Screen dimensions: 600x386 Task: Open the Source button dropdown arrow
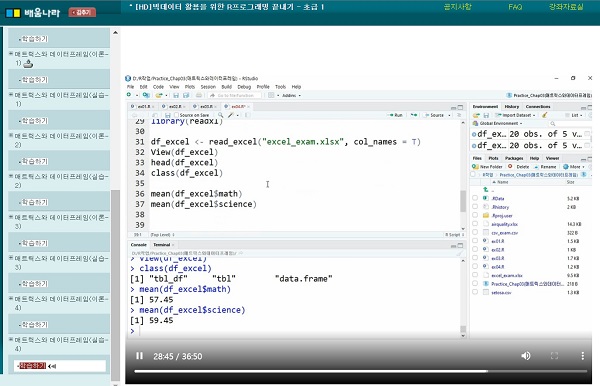tap(449, 115)
